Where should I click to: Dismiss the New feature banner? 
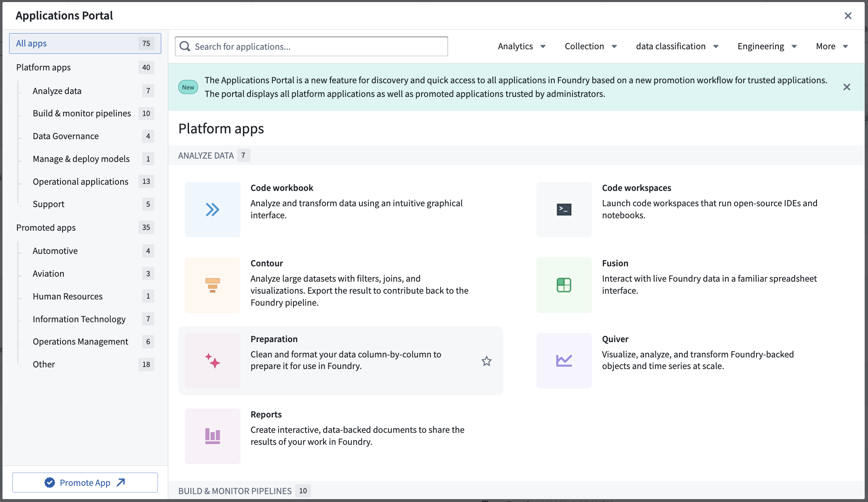pyautogui.click(x=847, y=87)
